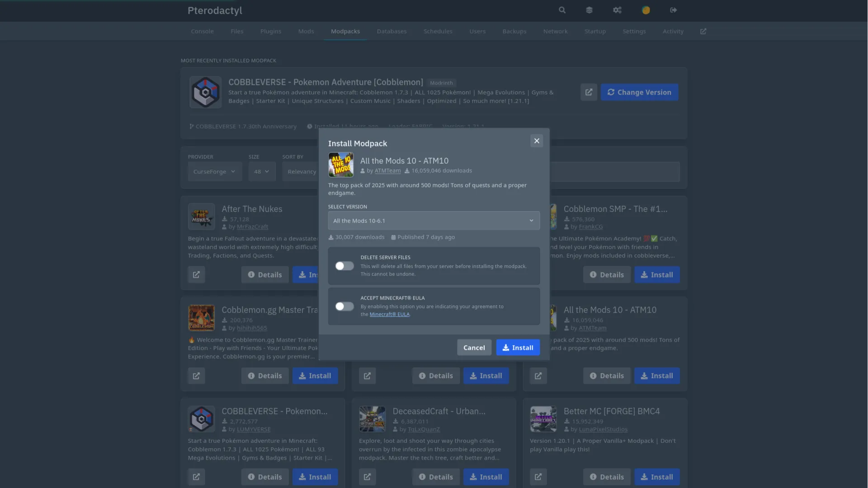This screenshot has width=868, height=488.
Task: Enable the Delete Server Files toggle
Action: pos(344,266)
